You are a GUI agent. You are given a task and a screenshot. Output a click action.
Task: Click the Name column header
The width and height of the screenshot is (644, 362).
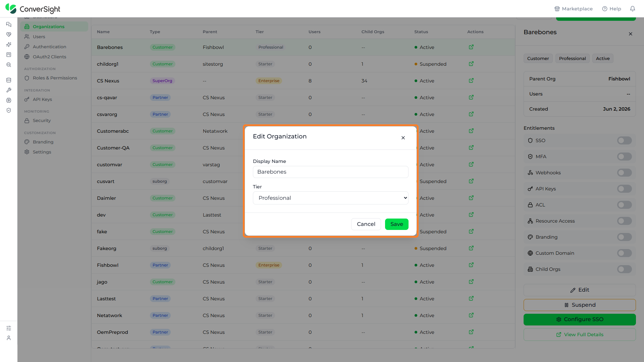pyautogui.click(x=103, y=32)
